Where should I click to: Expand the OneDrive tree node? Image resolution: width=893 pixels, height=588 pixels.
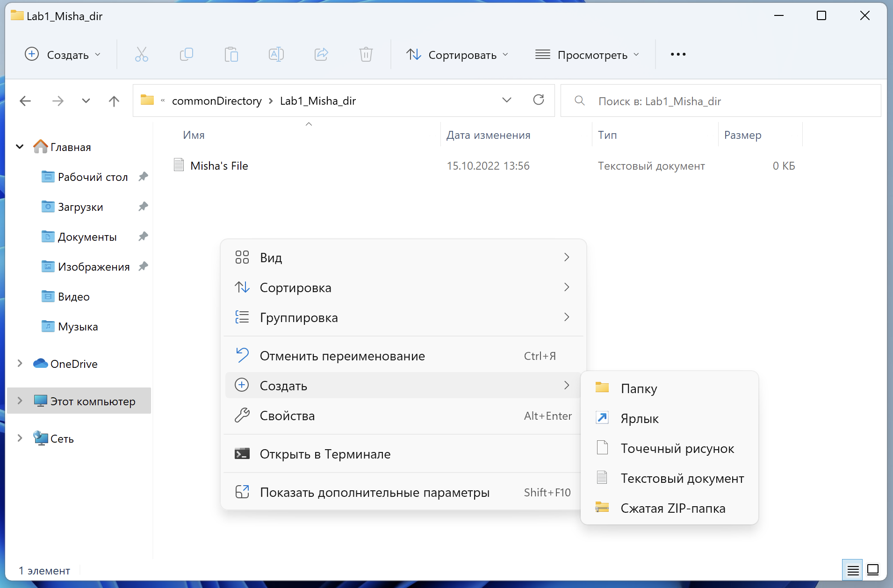(x=20, y=364)
